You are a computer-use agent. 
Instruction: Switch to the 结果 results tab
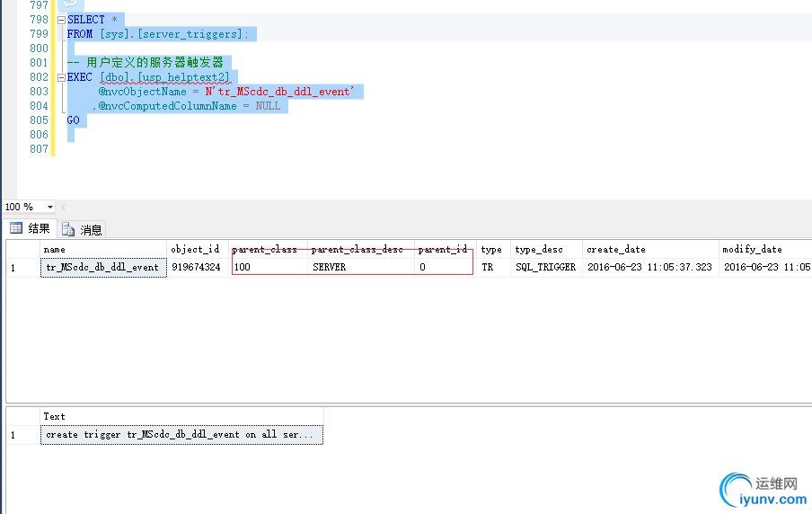point(30,228)
